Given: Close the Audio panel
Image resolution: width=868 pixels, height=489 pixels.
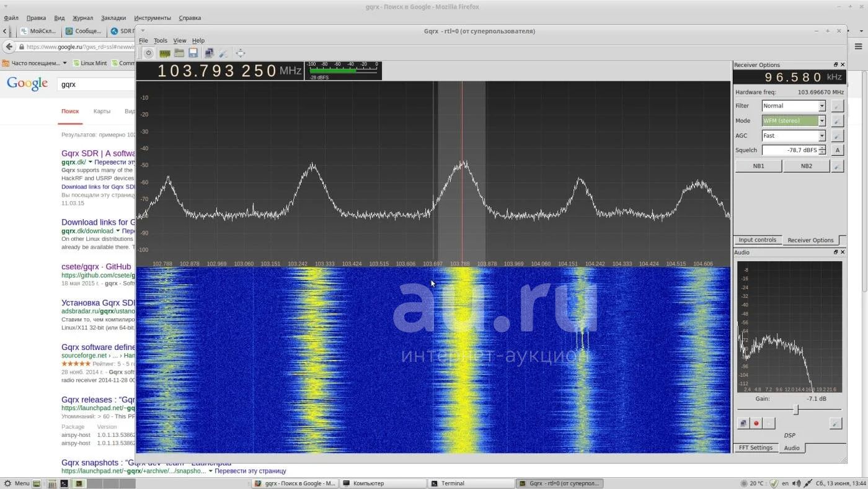Looking at the screenshot, I should click(x=843, y=252).
